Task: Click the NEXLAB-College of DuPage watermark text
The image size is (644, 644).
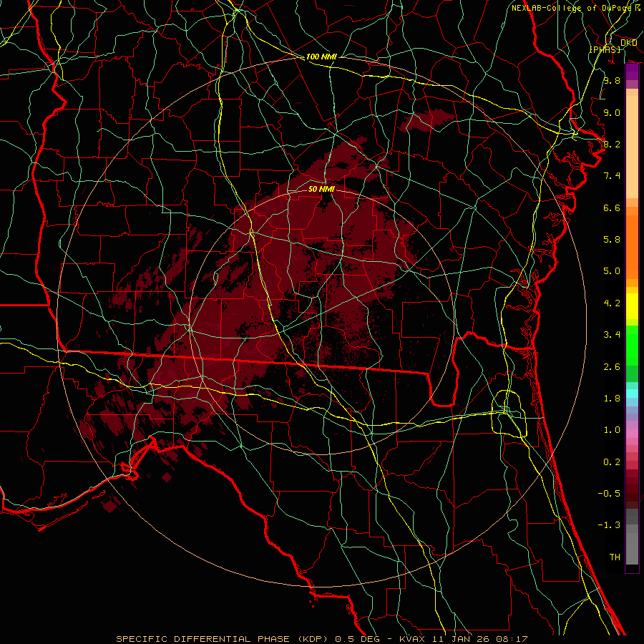Action: [572, 8]
